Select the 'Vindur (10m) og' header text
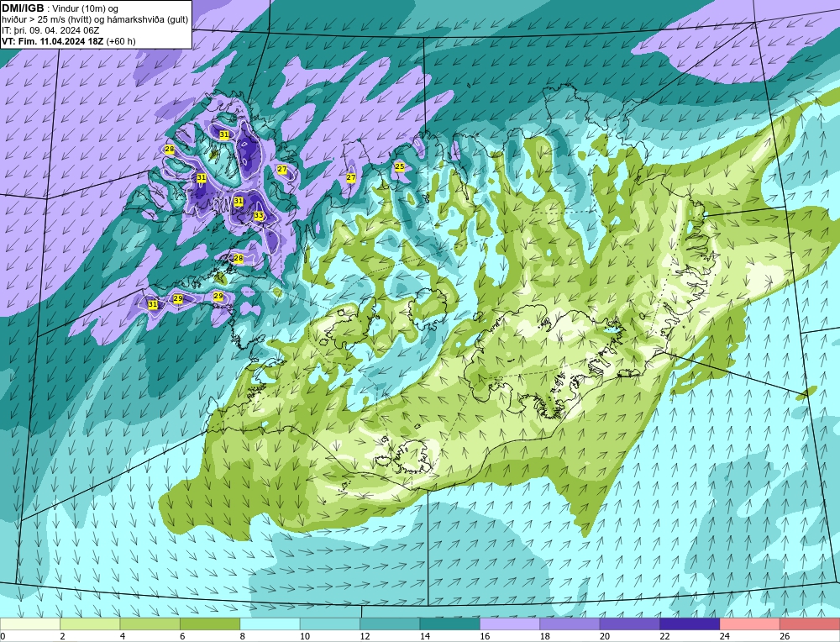840x642 pixels. tap(85, 8)
